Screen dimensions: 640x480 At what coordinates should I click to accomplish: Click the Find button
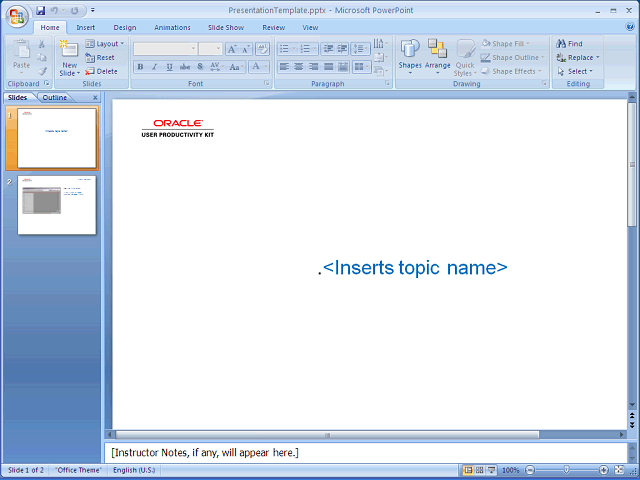(569, 44)
